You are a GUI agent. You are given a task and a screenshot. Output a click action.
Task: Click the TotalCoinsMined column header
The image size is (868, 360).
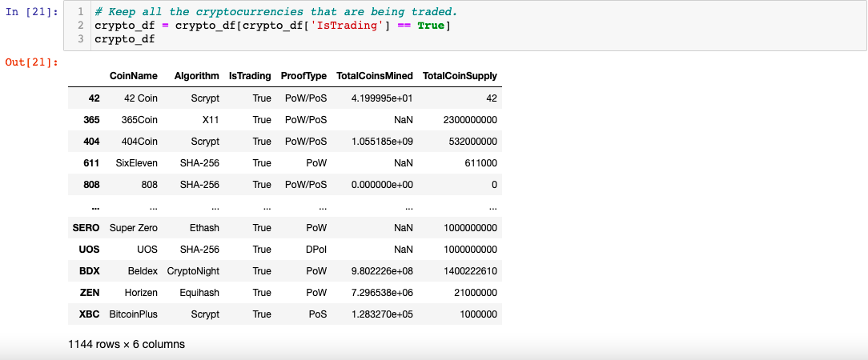[x=375, y=76]
